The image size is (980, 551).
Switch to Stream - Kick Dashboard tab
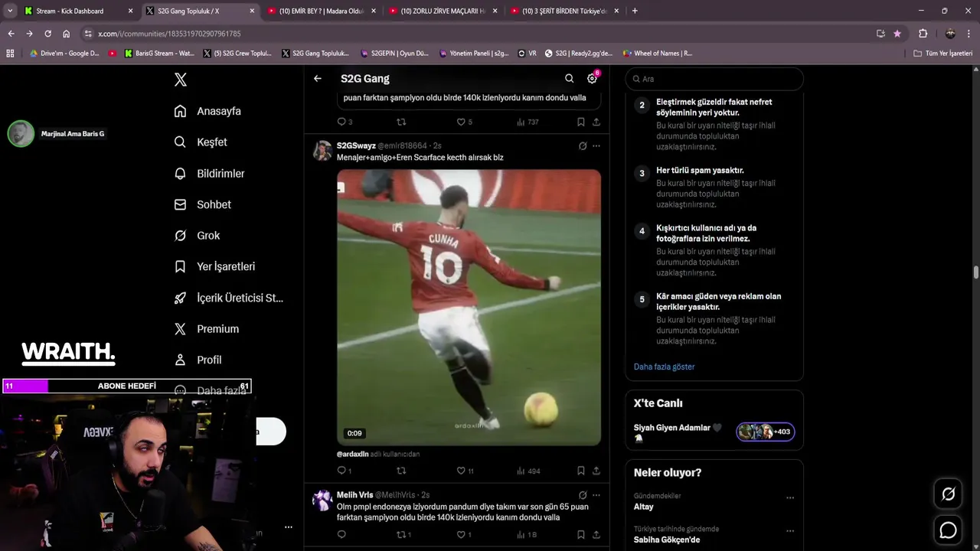tap(77, 11)
